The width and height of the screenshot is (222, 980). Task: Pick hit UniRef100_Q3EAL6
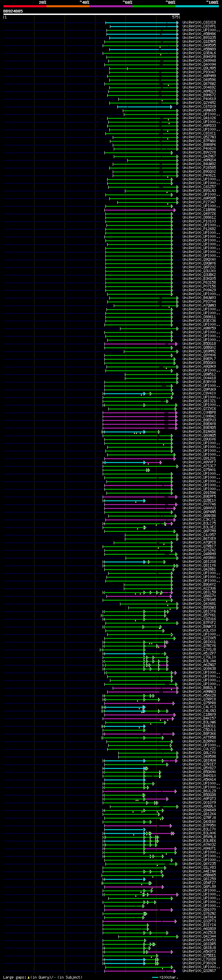(199, 53)
